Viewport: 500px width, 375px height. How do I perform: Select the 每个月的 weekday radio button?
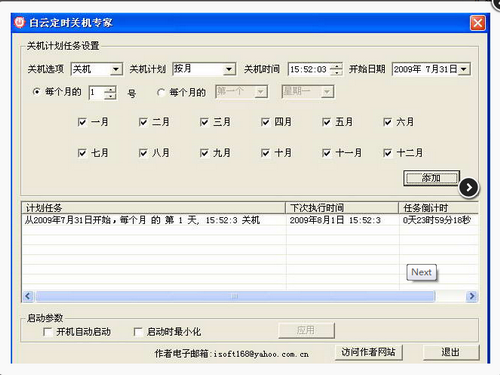[161, 92]
